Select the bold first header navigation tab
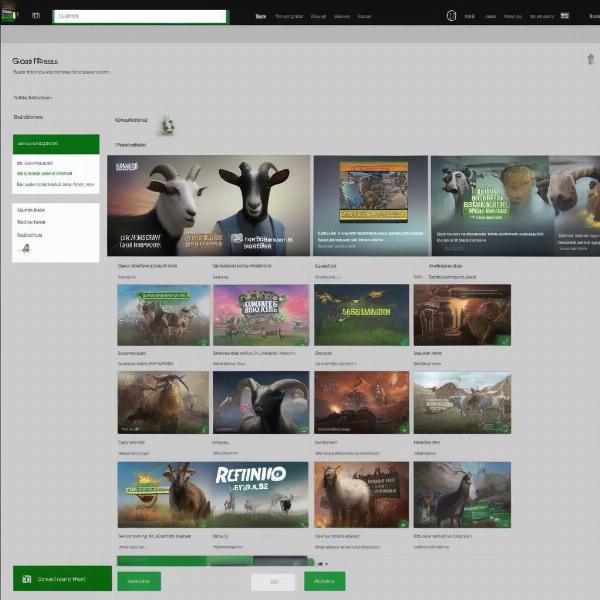The image size is (600, 600). coord(261,16)
